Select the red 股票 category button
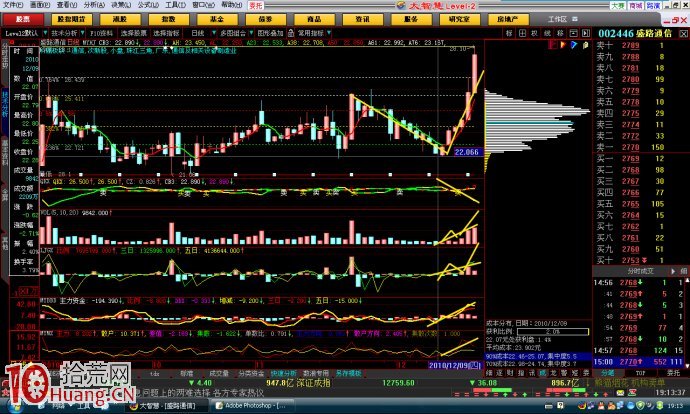Screen dimensions: 690x414 pyautogui.click(x=23, y=19)
